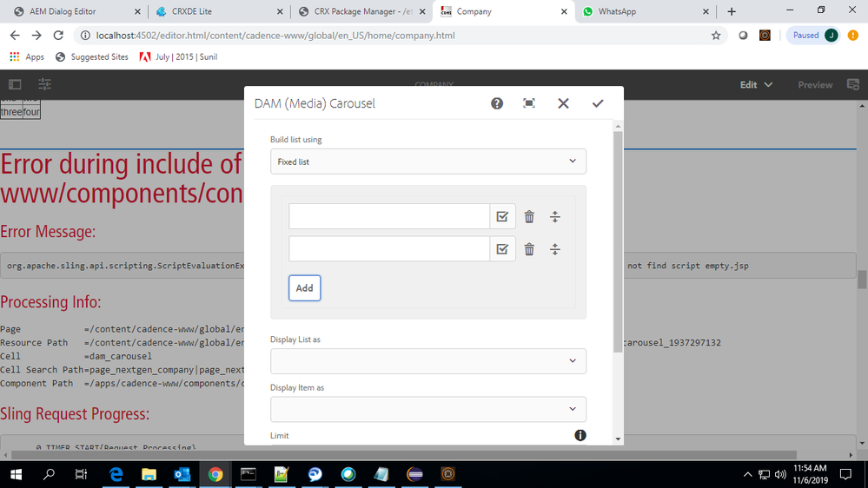Image resolution: width=868 pixels, height=488 pixels.
Task: Click the reorder handle of first list item
Action: point(555,217)
